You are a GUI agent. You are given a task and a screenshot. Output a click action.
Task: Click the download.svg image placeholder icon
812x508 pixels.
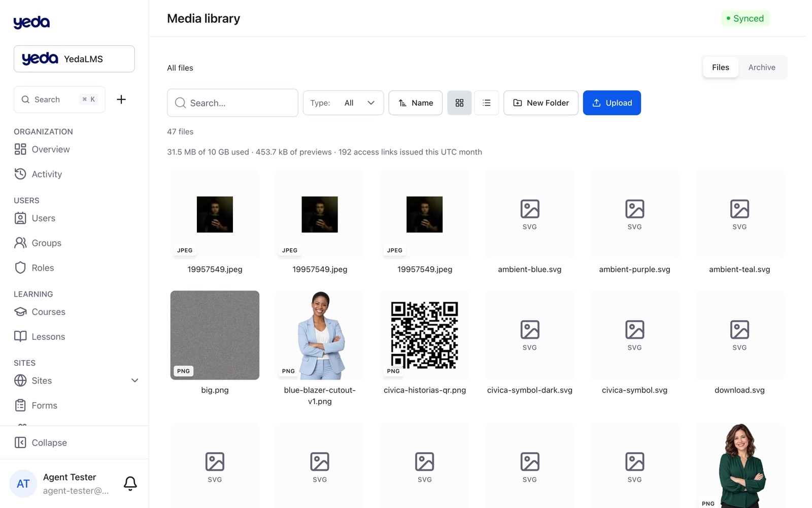(739, 330)
